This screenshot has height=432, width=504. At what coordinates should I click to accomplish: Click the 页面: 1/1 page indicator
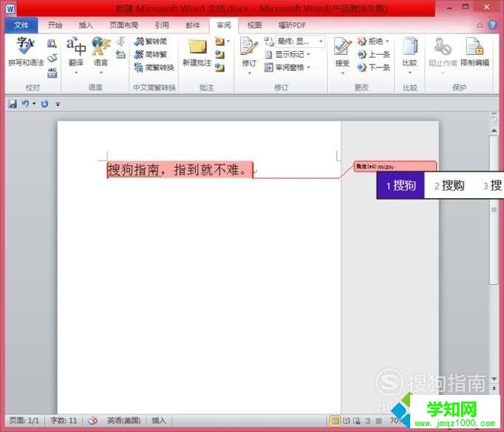24,420
